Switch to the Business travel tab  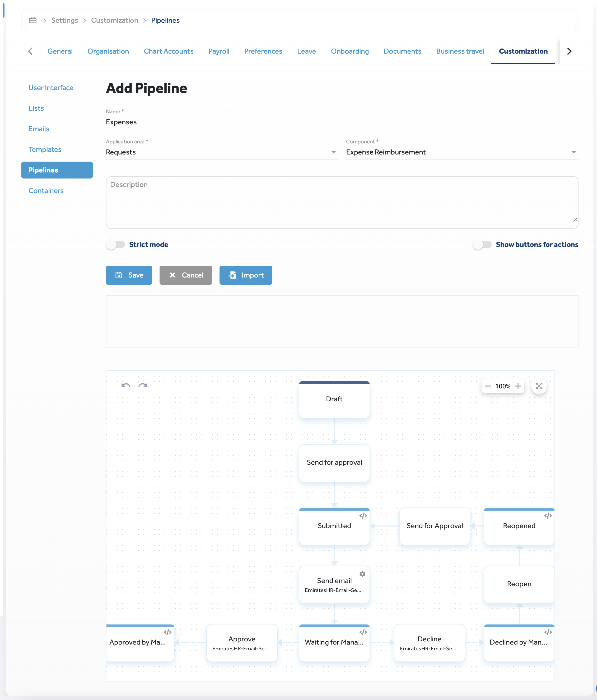point(460,51)
